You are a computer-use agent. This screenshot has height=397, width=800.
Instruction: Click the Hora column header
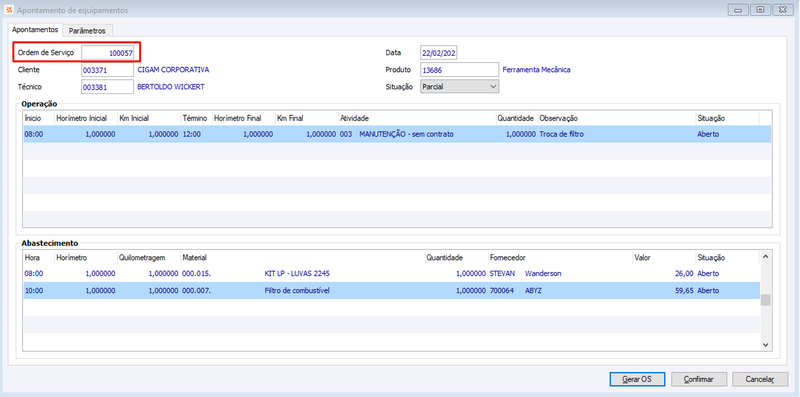coord(39,258)
